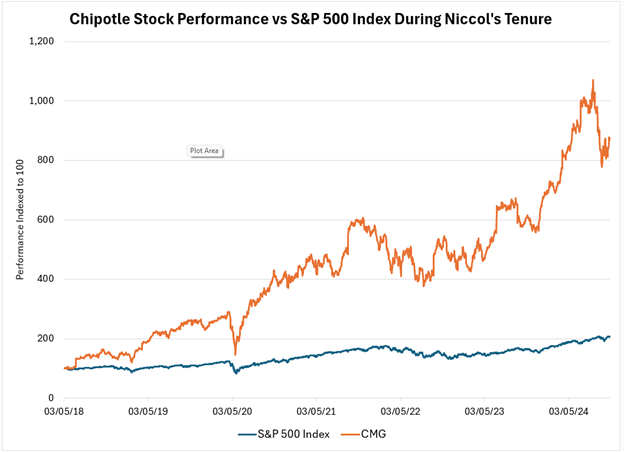Select the 03/05/19 x-axis date label
The image size is (624, 452).
(x=148, y=410)
